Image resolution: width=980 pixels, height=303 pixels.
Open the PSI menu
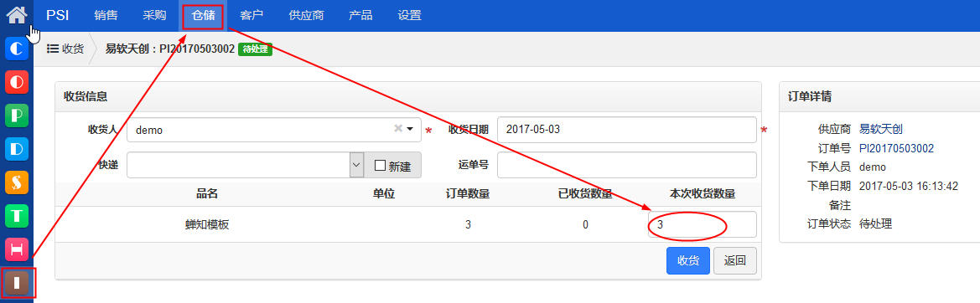(58, 16)
